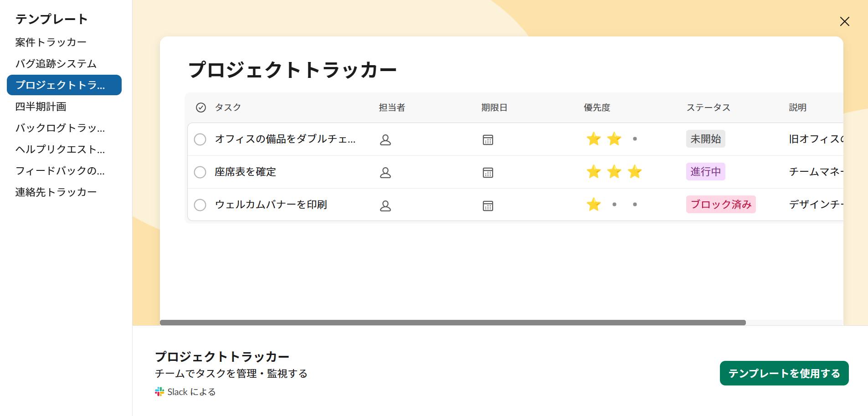Click the テンプレートを使用する button
This screenshot has width=868, height=416.
[784, 373]
